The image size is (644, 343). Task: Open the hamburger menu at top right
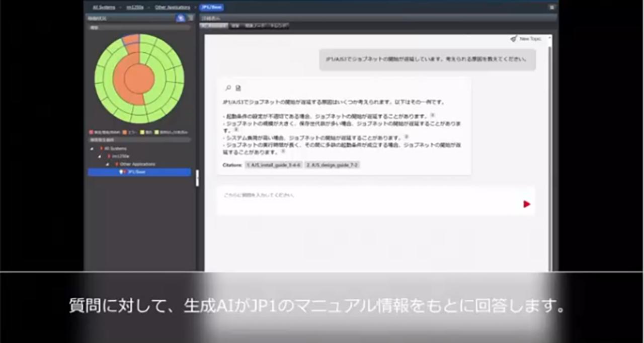[552, 8]
